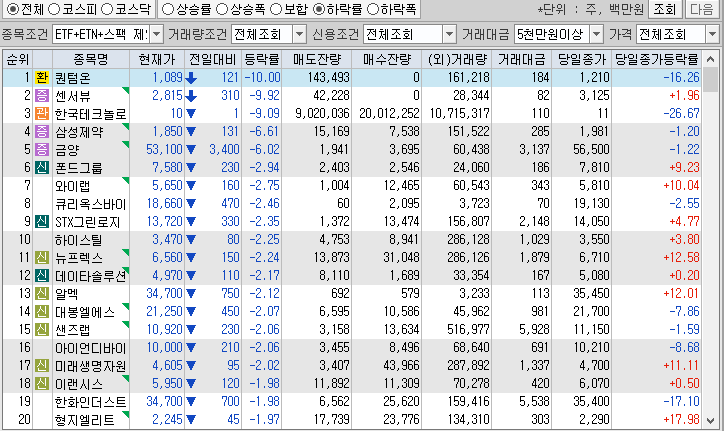Click the down triangle icon on 형지엘리트 row

point(191,420)
